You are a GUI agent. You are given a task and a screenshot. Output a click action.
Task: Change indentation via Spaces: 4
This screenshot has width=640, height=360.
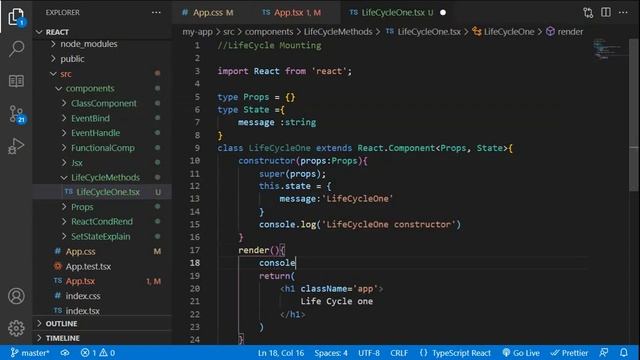pos(331,353)
